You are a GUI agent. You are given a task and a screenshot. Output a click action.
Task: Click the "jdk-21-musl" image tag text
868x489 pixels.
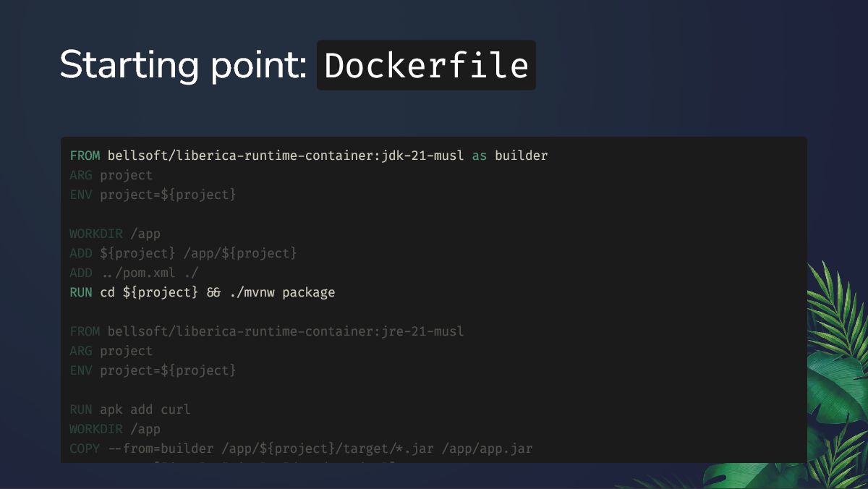click(422, 156)
